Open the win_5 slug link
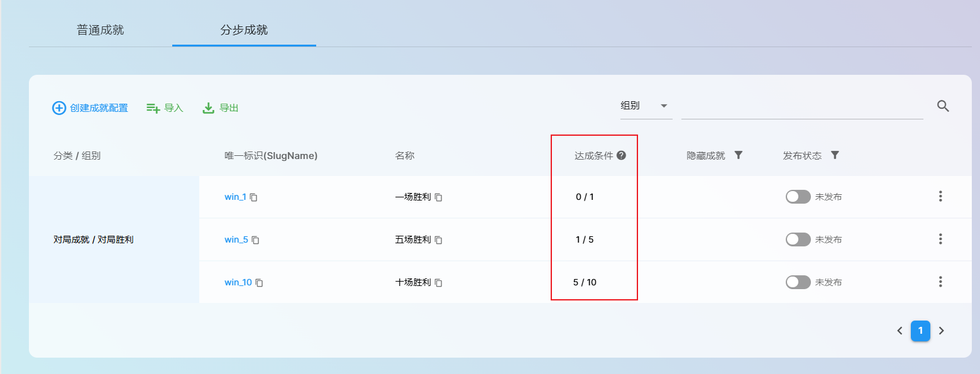Screen dimensions: 980x374 pyautogui.click(x=236, y=239)
